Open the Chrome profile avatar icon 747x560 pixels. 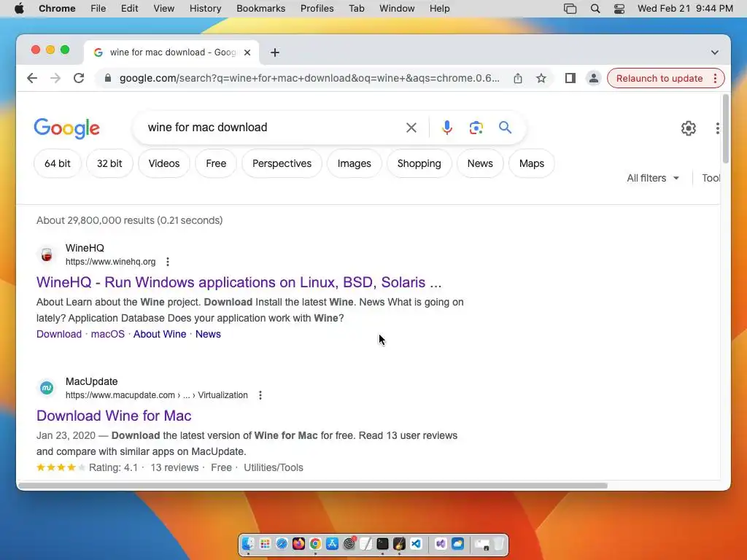pos(594,78)
